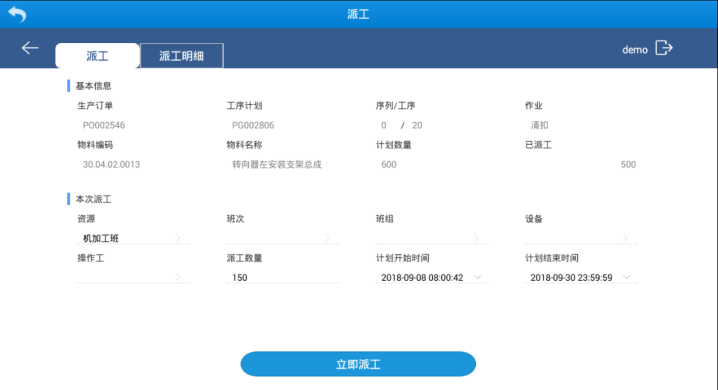The height and width of the screenshot is (390, 718).
Task: Open 计划开始时间 date dropdown arrow
Action: pos(477,277)
